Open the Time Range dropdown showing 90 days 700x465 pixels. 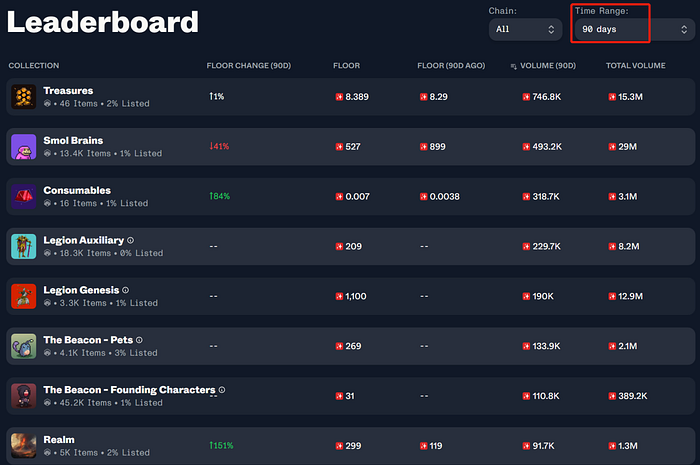tap(634, 29)
